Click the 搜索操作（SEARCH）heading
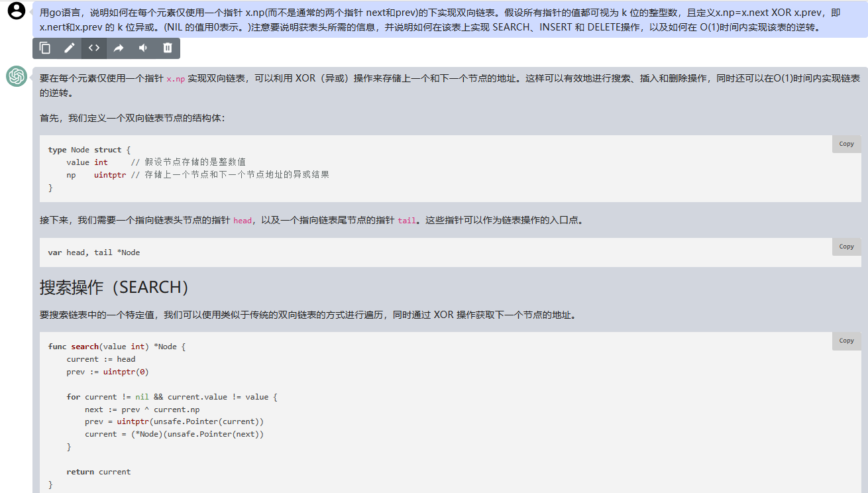868x493 pixels. point(115,287)
